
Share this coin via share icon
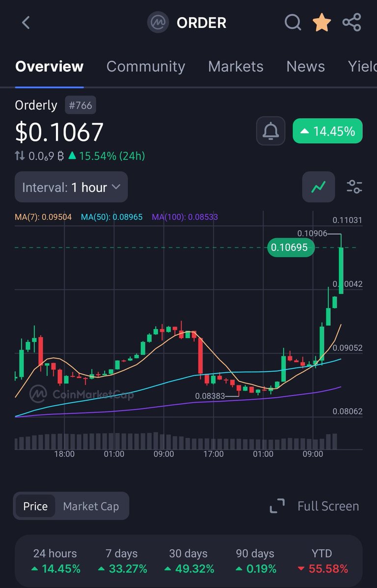point(352,23)
